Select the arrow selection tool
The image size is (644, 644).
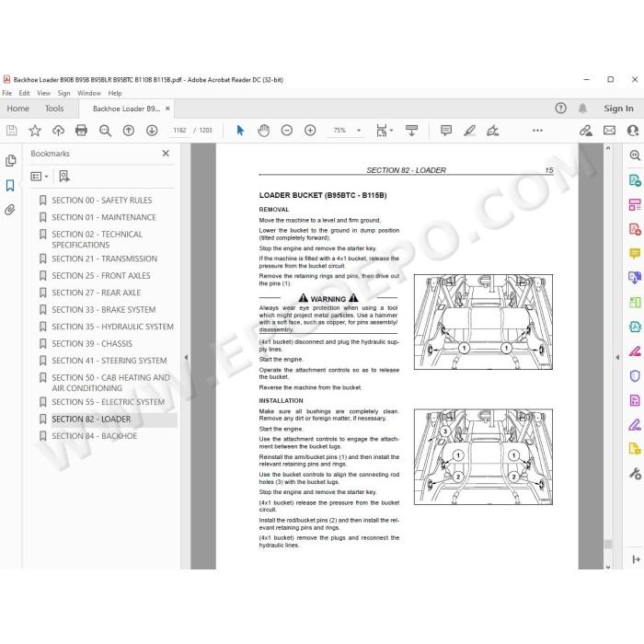tap(240, 131)
